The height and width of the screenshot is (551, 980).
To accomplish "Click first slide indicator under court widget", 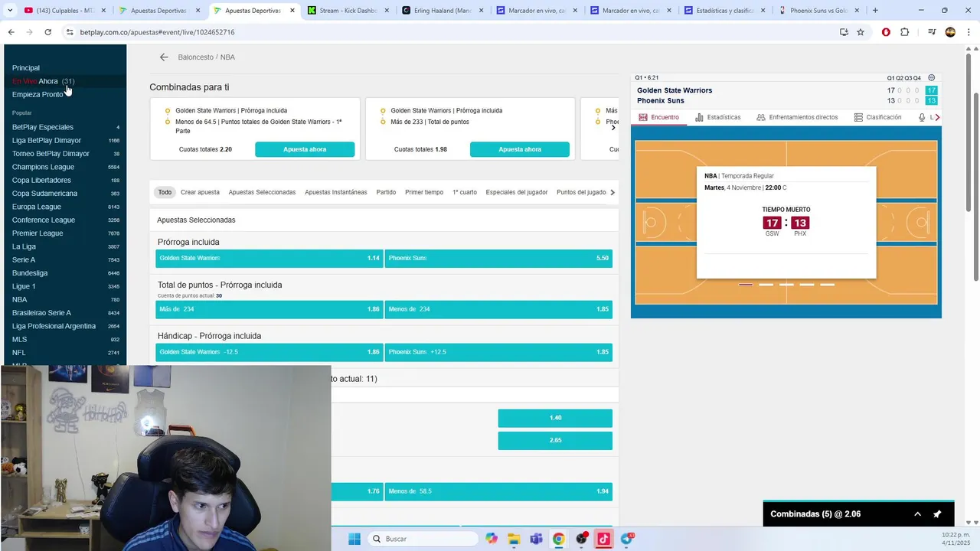I will pos(746,285).
